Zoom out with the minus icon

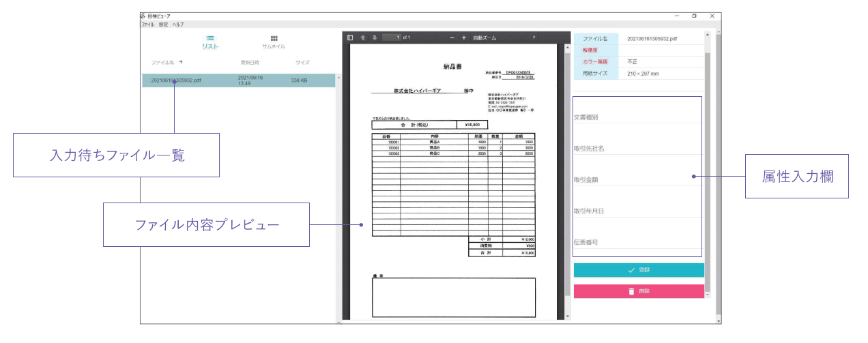(x=452, y=38)
